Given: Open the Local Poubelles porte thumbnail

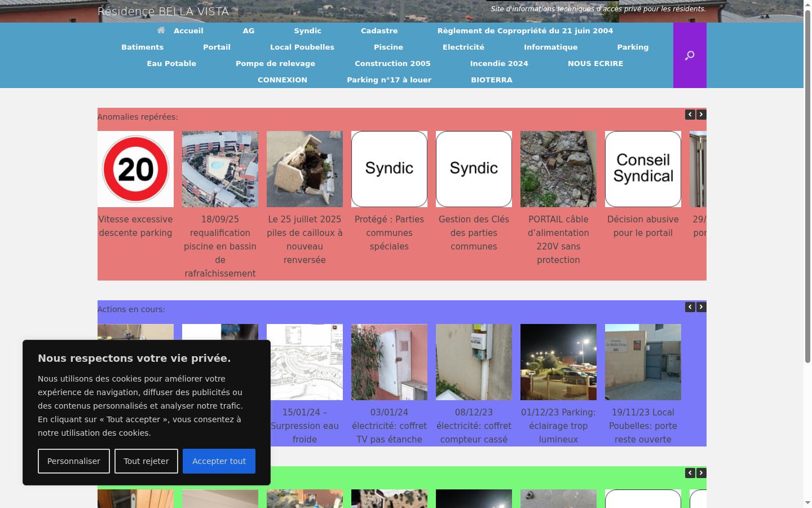Looking at the screenshot, I should pos(643,362).
